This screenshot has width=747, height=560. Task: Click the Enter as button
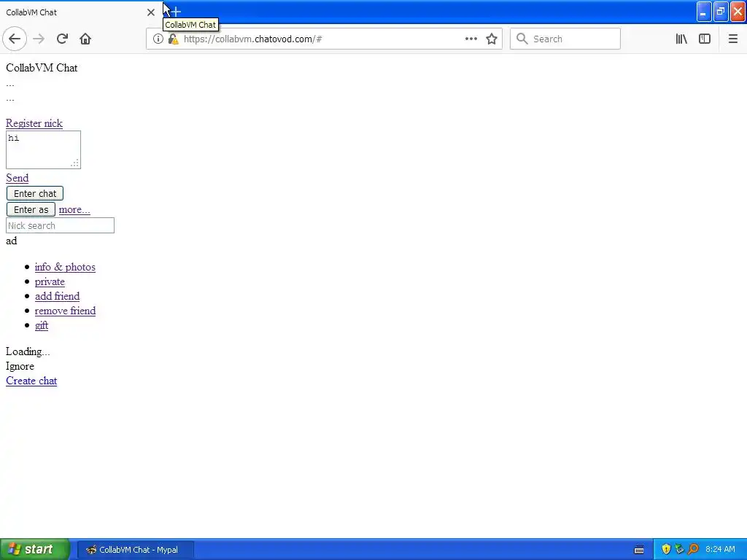point(31,209)
